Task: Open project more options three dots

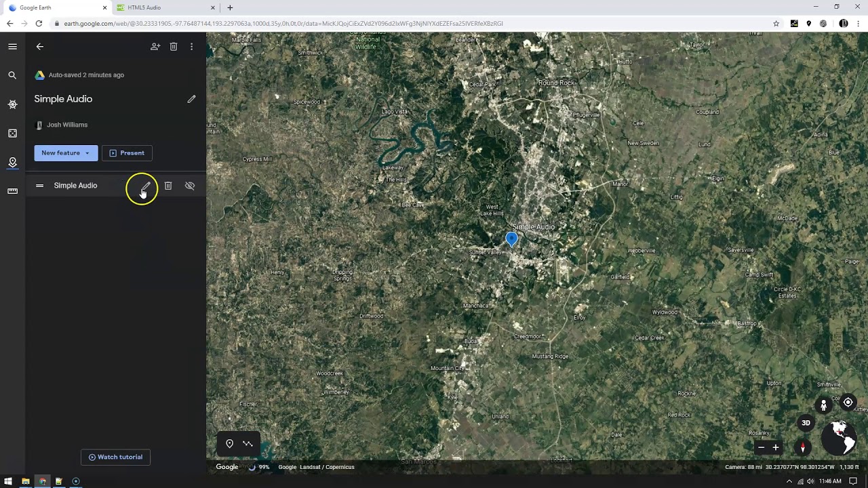Action: coord(192,47)
